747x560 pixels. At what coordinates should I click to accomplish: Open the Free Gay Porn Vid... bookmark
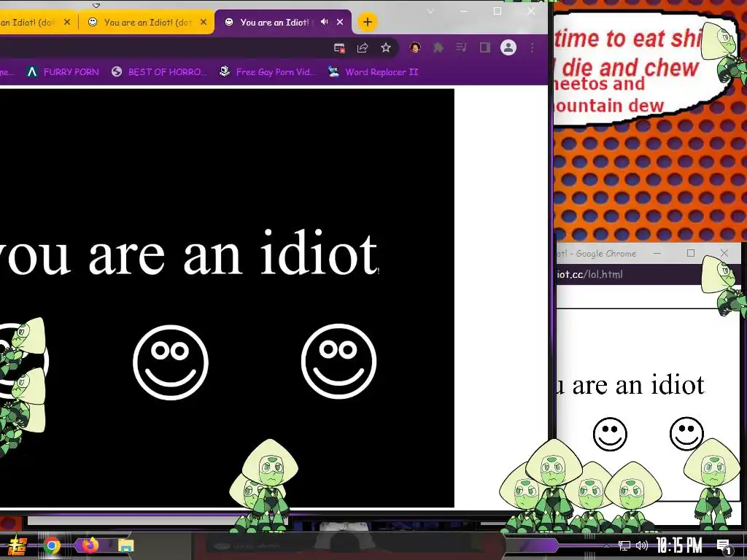[x=267, y=72]
